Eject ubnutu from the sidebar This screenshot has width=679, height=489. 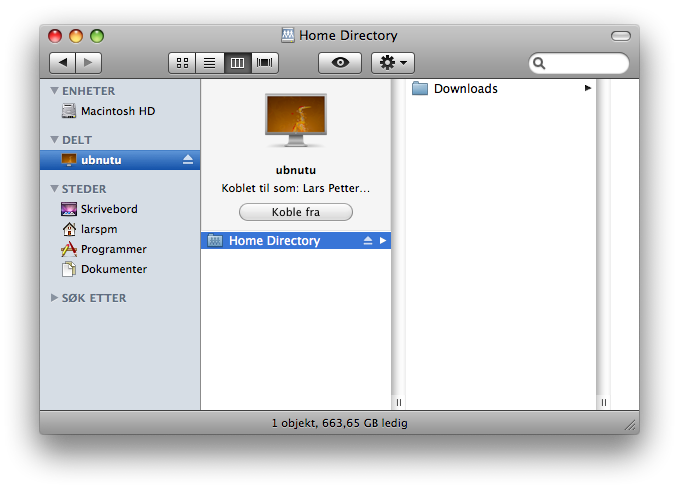[x=188, y=160]
